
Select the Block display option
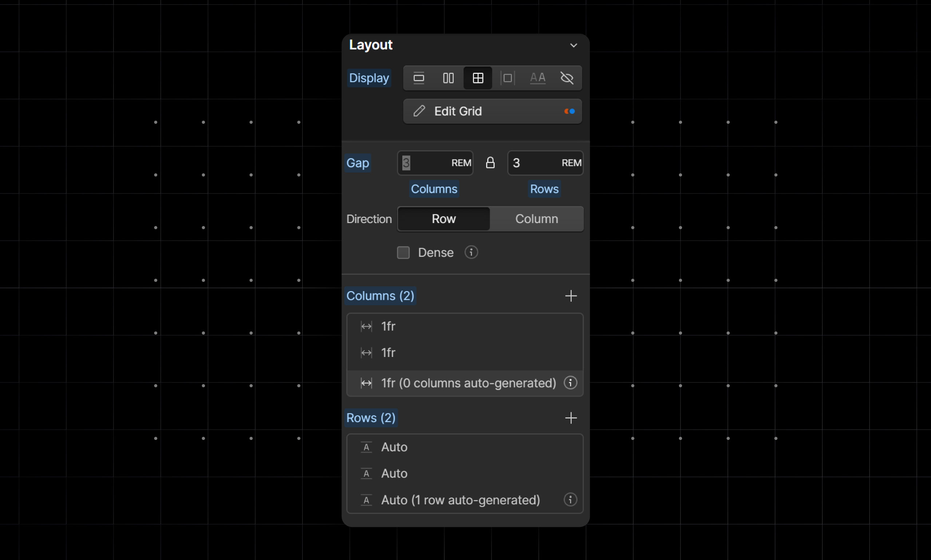click(419, 78)
